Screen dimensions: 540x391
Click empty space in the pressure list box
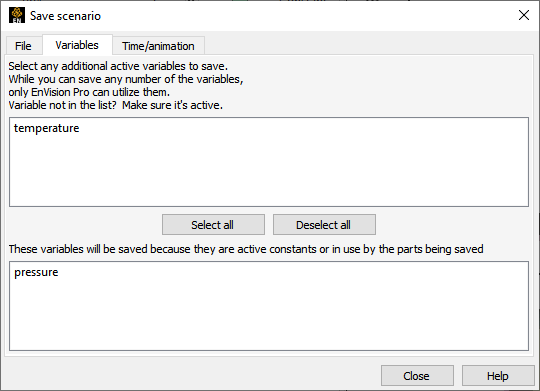[269, 315]
